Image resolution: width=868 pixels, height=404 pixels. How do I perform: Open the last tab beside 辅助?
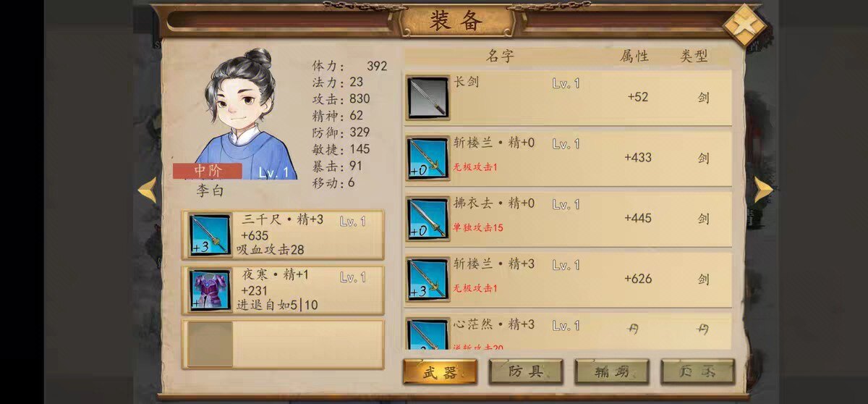click(x=698, y=372)
